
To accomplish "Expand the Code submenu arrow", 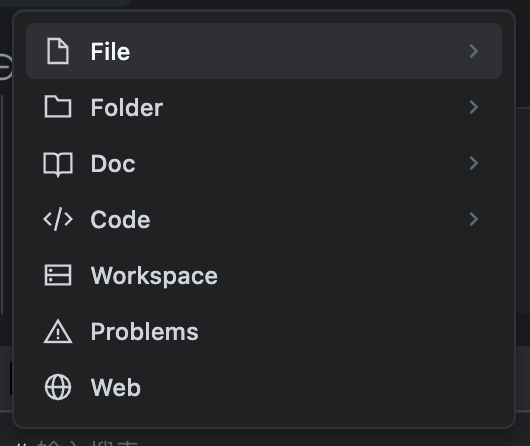I will [474, 219].
